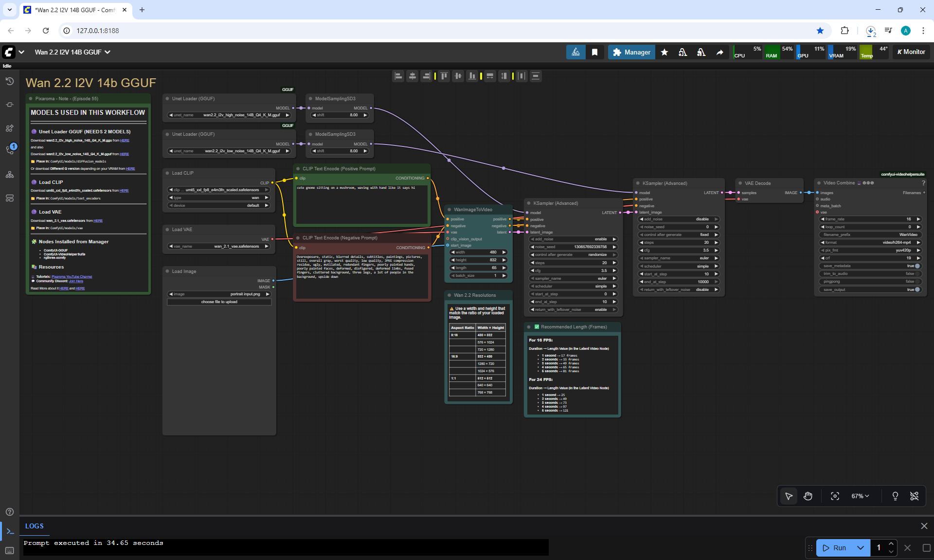
Task: Click the star favorites icon in top toolbar
Action: (665, 52)
